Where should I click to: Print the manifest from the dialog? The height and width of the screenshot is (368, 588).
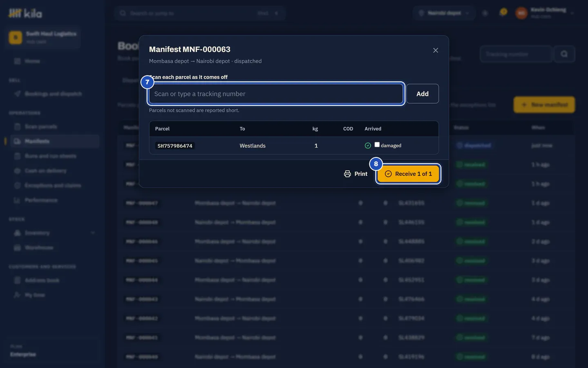(x=356, y=174)
